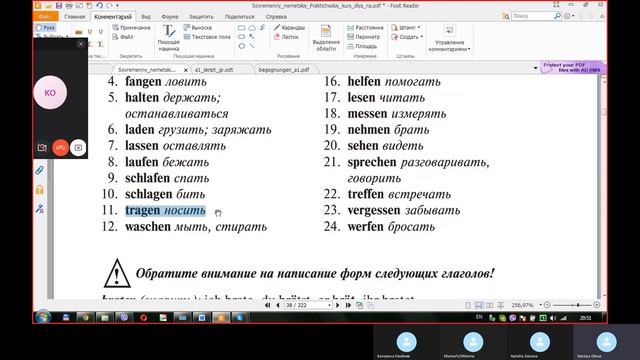The height and width of the screenshot is (360, 640).
Task: Attach a Файл comment
Action: coord(123,37)
